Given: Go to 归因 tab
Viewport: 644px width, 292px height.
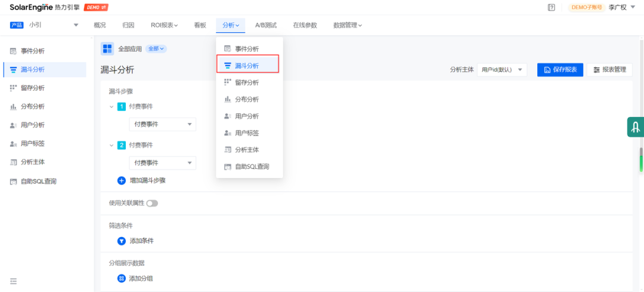Looking at the screenshot, I should pos(128,25).
